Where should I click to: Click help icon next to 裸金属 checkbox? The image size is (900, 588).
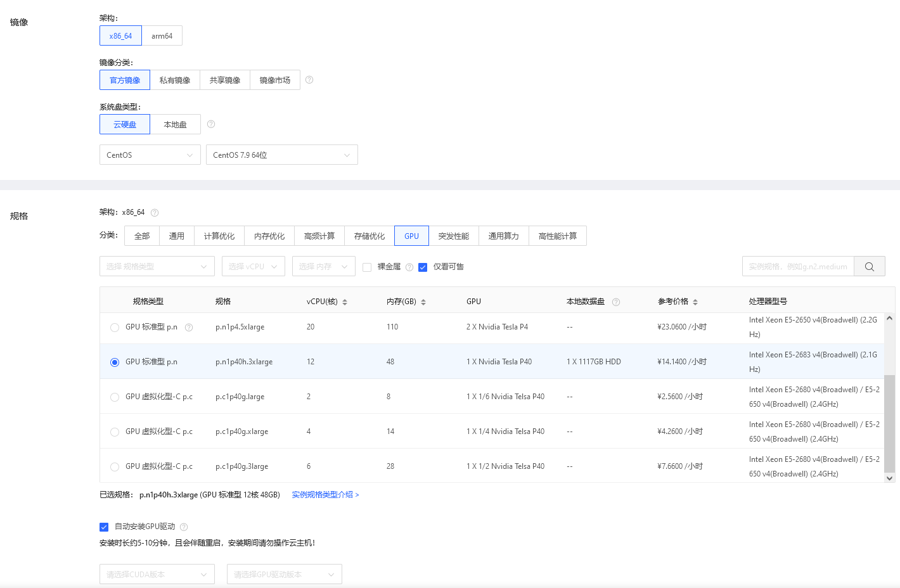[409, 267]
